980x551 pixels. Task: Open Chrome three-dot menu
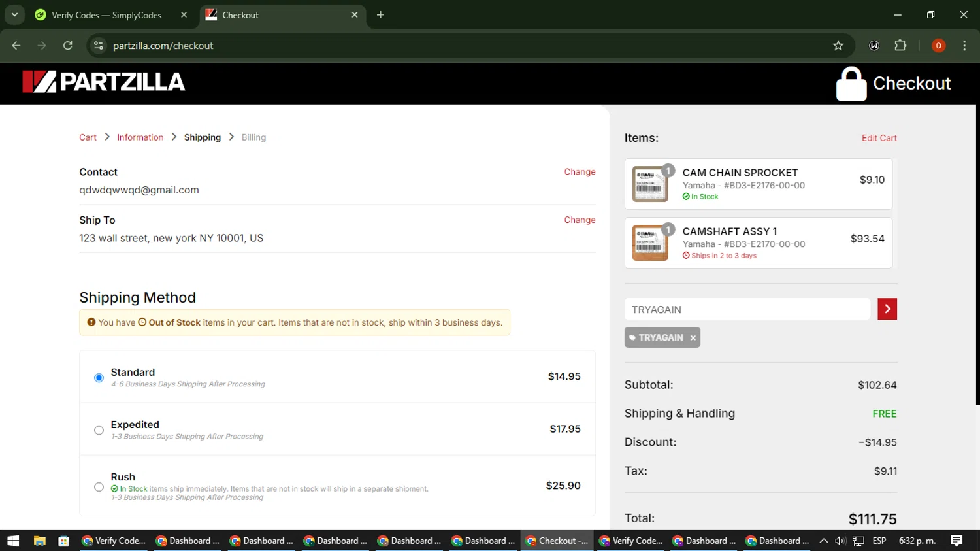pyautogui.click(x=964, y=46)
